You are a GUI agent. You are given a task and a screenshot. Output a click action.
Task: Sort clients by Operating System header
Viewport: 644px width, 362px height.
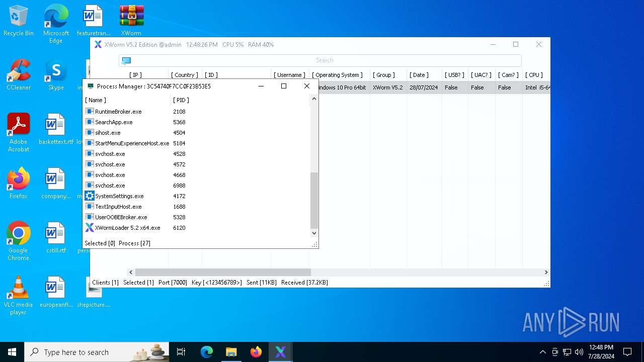click(337, 75)
